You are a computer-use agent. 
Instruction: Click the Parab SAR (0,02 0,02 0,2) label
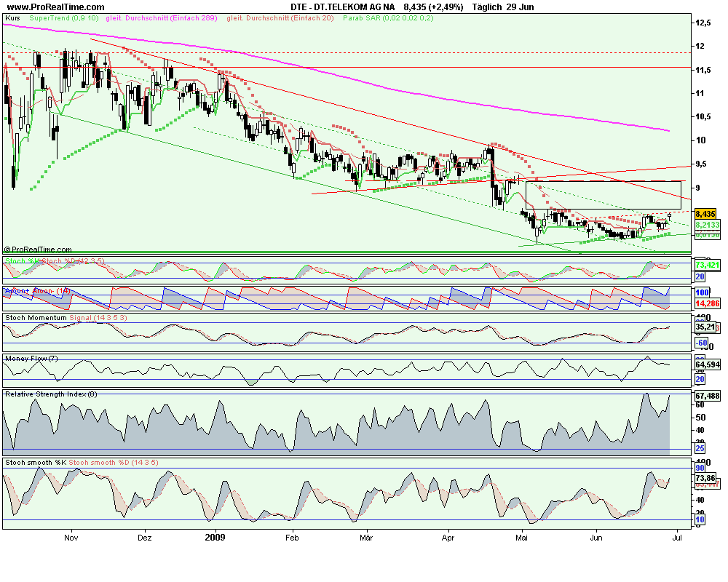388,18
